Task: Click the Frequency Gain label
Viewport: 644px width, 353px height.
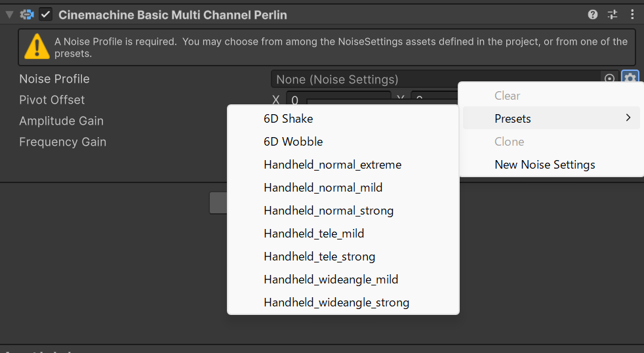Action: tap(62, 142)
